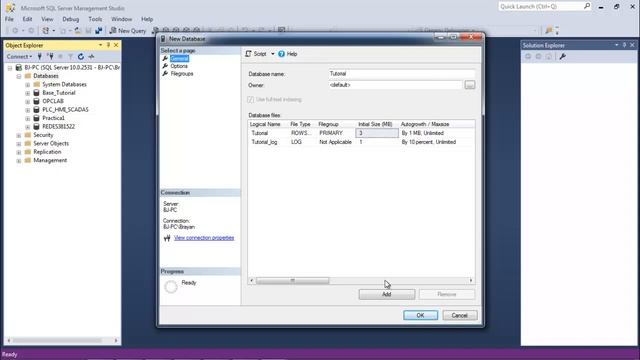This screenshot has width=640, height=360.
Task: Open the Solution Explorer window position dropdown
Action: (x=617, y=45)
